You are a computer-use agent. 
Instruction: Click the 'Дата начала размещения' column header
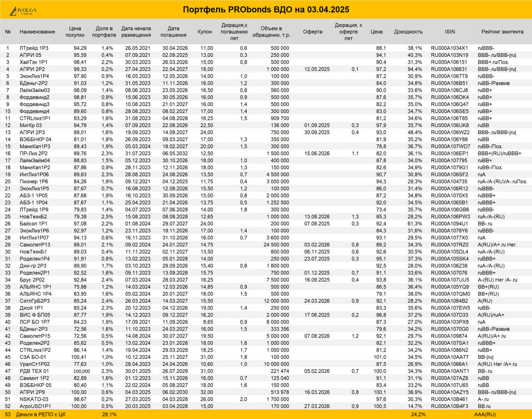click(x=136, y=32)
